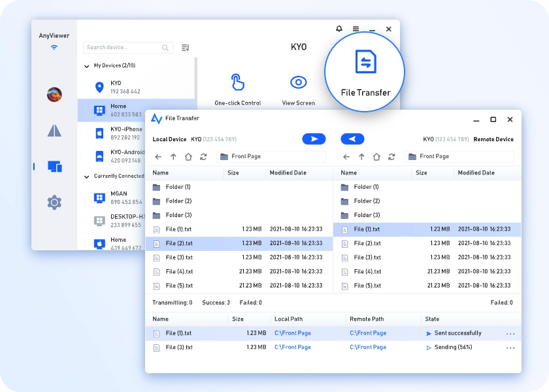This screenshot has height=392, width=549.
Task: Click the Search device input field
Action: pyautogui.click(x=123, y=48)
